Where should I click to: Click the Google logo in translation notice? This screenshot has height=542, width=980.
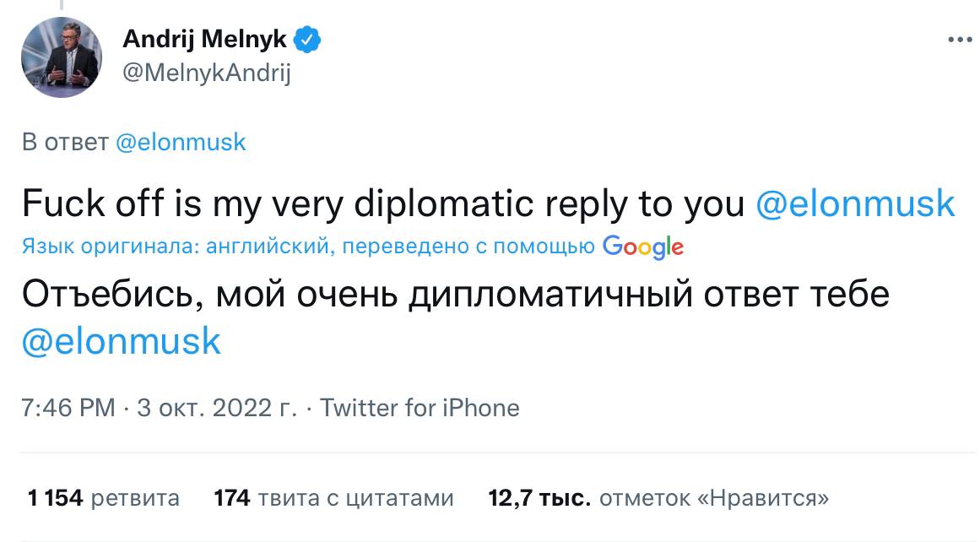click(643, 247)
